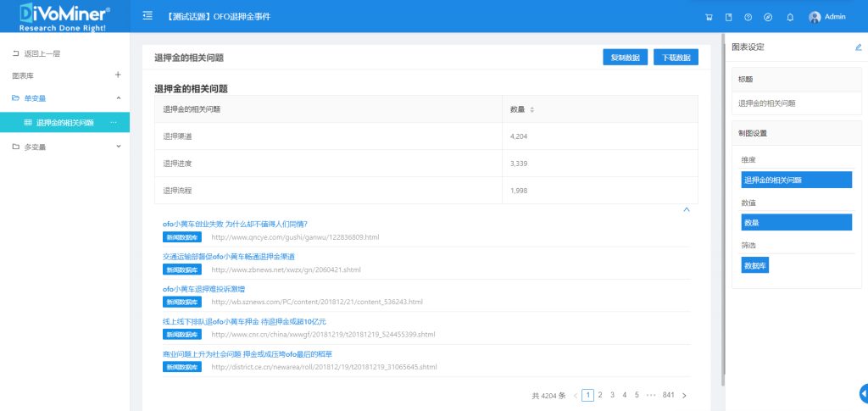Go to pagination page 2
Screen dimensions: 868x411
[x=600, y=395]
